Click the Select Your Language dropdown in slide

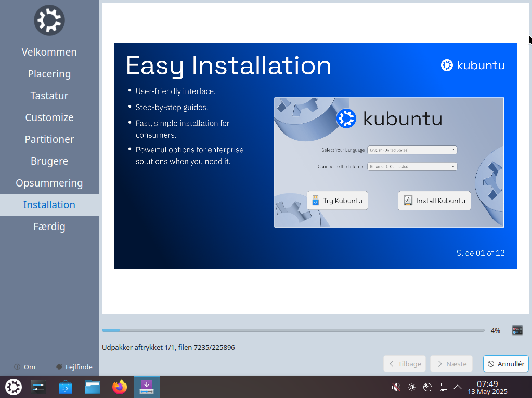coord(412,150)
